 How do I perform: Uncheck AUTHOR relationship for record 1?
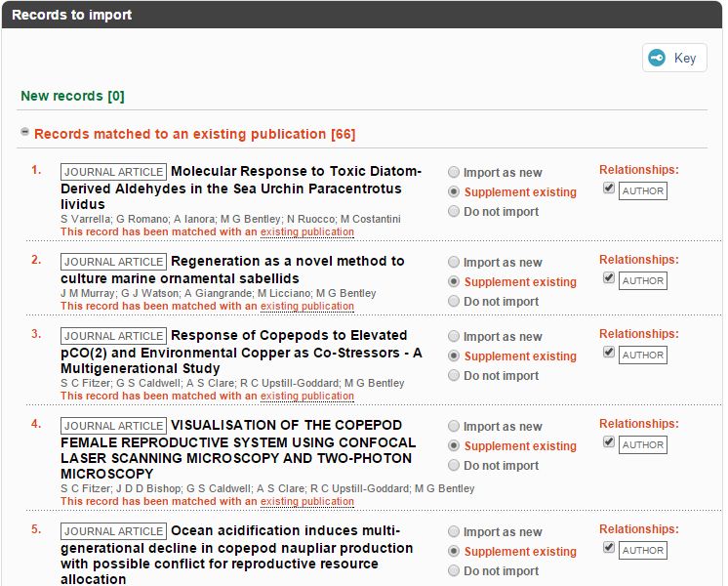pos(609,188)
